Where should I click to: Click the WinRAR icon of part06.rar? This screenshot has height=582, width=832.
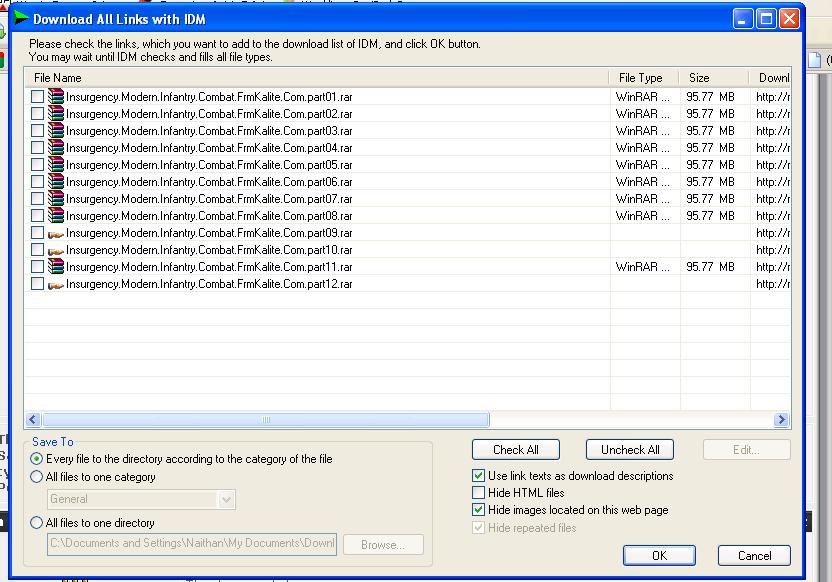[x=56, y=181]
